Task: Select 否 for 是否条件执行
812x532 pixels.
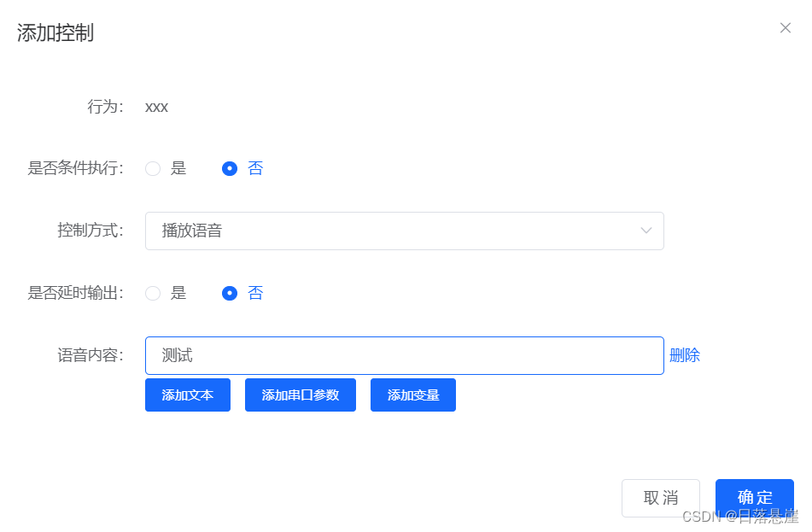Action: tap(230, 168)
